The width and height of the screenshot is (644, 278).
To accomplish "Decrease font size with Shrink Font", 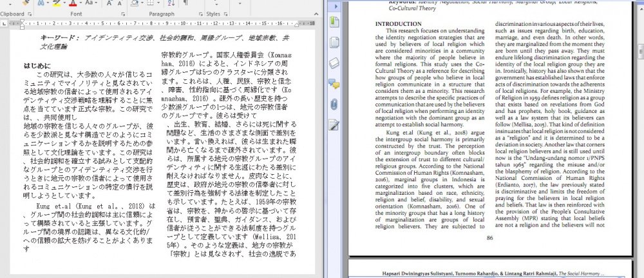I will click(120, 3).
